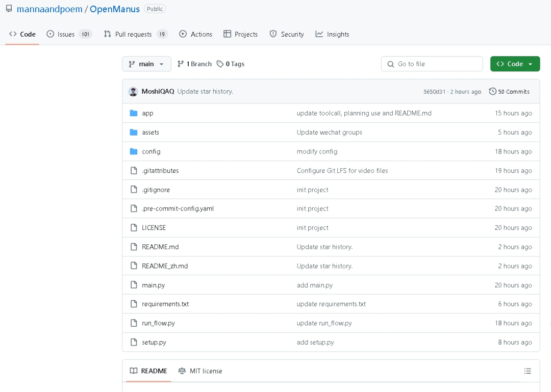
Task: Open commit 'Configure Git LFS for video files'
Action: pyautogui.click(x=342, y=170)
